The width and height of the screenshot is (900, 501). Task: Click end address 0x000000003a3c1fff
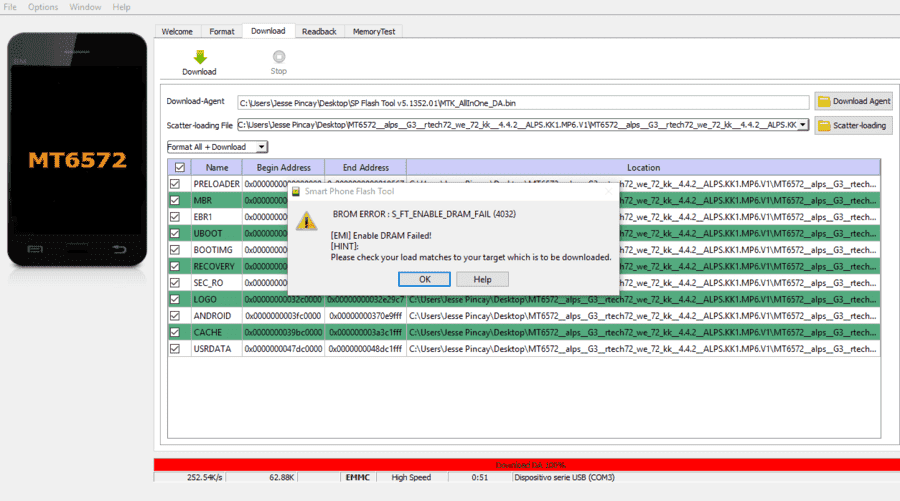(x=366, y=332)
